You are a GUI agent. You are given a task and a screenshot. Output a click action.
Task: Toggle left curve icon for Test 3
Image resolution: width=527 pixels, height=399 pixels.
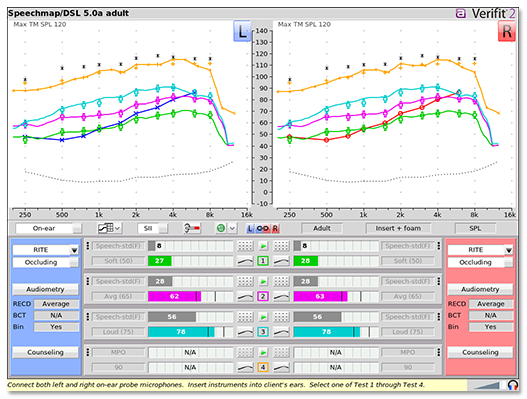pyautogui.click(x=245, y=332)
